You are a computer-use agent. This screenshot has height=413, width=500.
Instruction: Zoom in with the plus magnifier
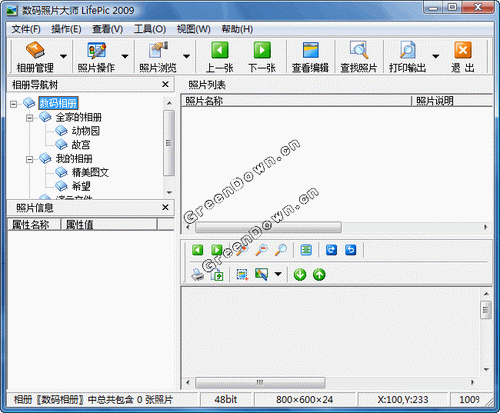coord(242,250)
